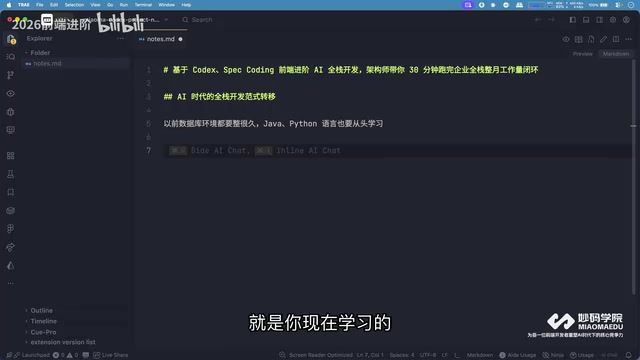The width and height of the screenshot is (640, 360).
Task: Click the editor vertical scrollbar
Action: click(633, 176)
